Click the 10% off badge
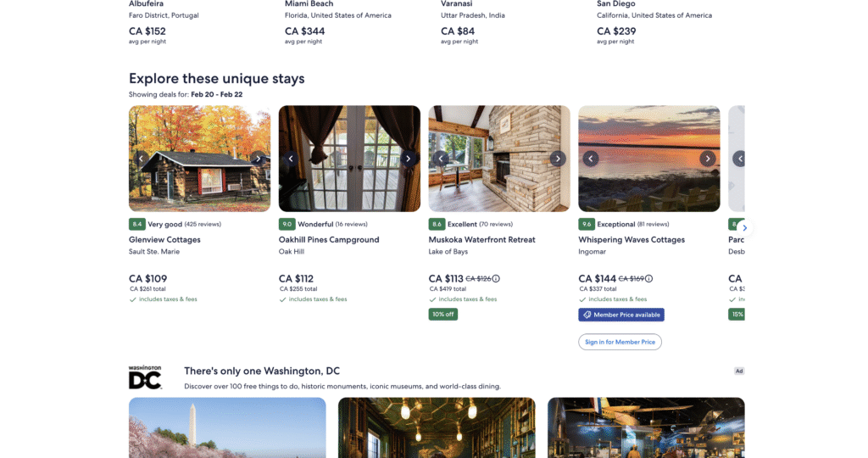 pyautogui.click(x=442, y=315)
